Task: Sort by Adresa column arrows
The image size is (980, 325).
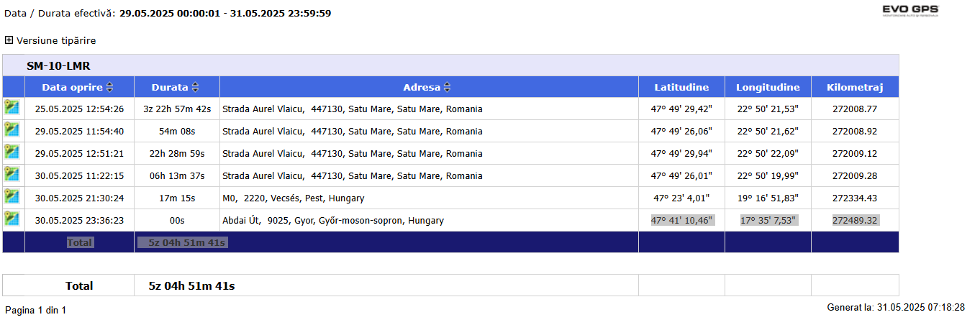Action: click(447, 87)
